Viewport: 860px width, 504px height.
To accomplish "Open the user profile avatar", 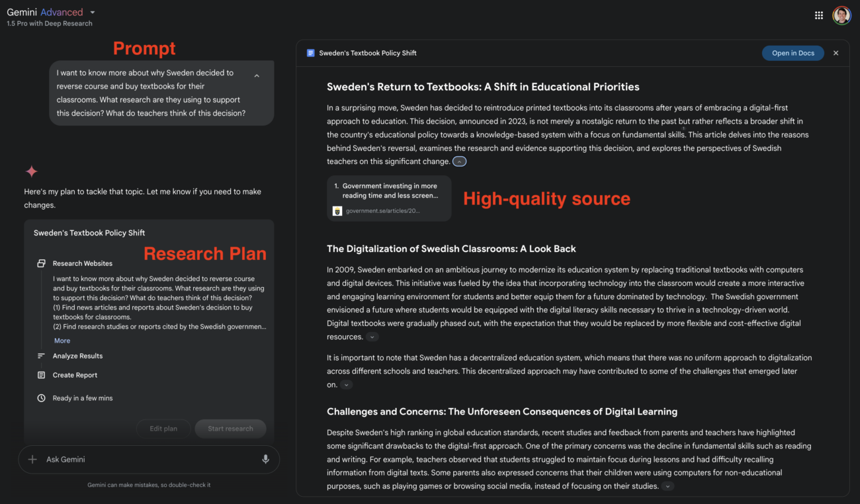I will pyautogui.click(x=841, y=15).
